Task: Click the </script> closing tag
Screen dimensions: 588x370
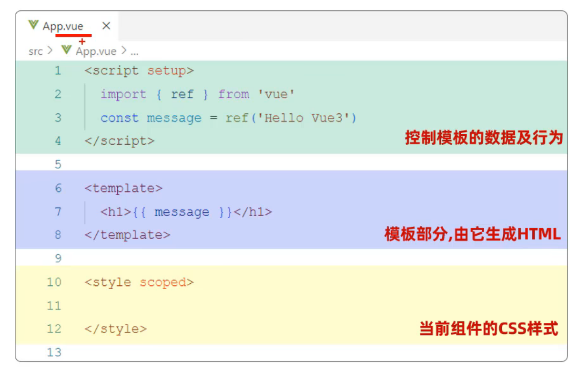Action: click(119, 141)
